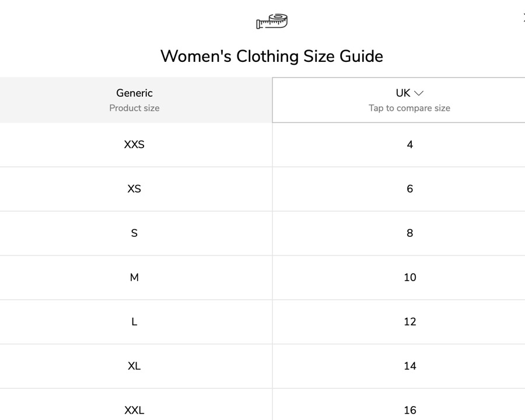Screen dimensions: 525x420
Task: Choose UK size 8 cell
Action: coord(409,233)
